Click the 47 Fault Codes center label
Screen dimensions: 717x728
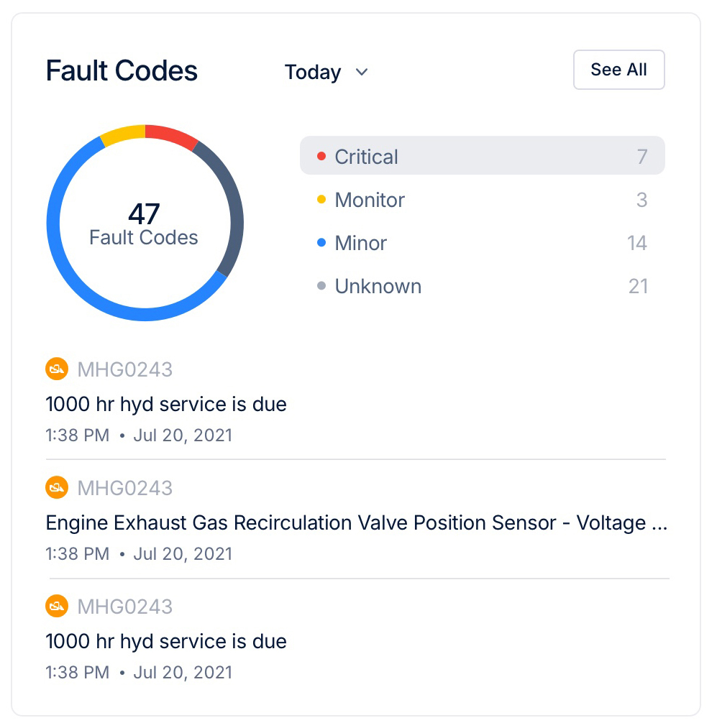[144, 224]
